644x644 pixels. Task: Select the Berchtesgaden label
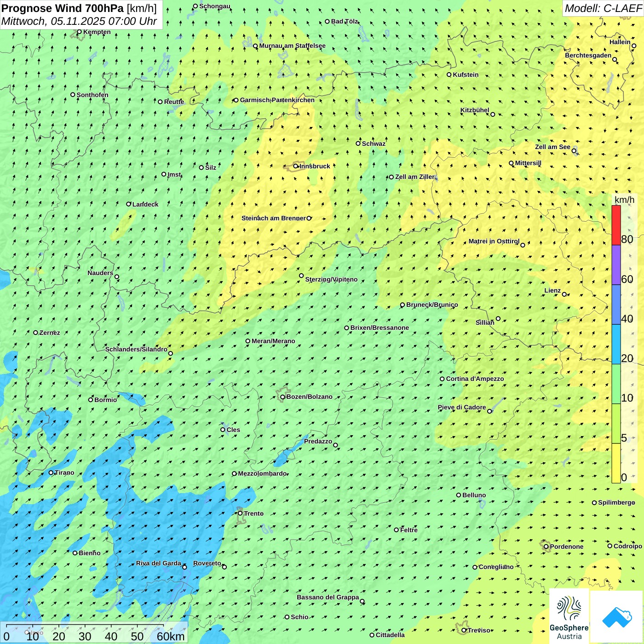tap(588, 56)
